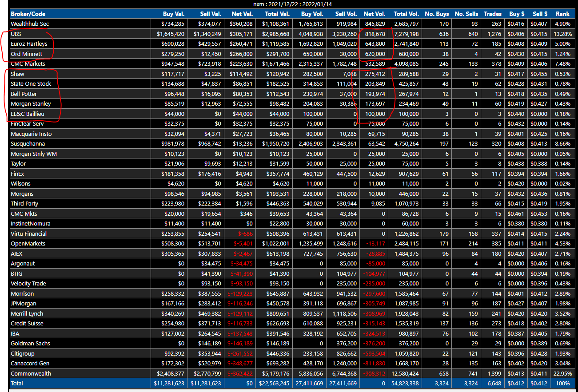Select the CMC Mkts broker name
The width and height of the screenshot is (578, 392).
[24, 214]
